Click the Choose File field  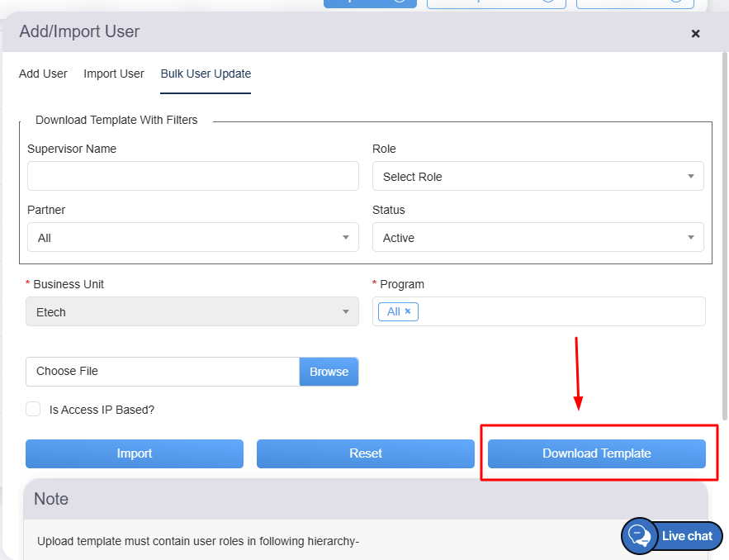point(162,372)
